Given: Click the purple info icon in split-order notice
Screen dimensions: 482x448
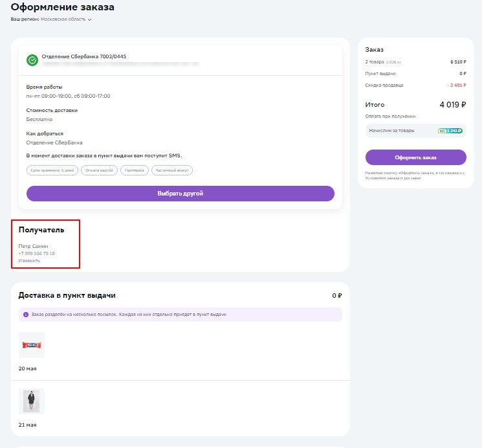Looking at the screenshot, I should pos(26,315).
